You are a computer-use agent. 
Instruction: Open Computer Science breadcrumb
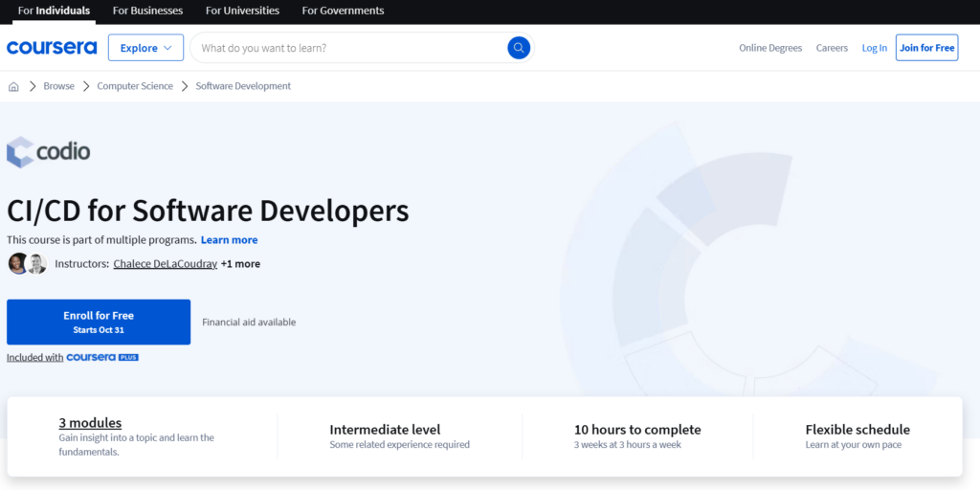[135, 86]
